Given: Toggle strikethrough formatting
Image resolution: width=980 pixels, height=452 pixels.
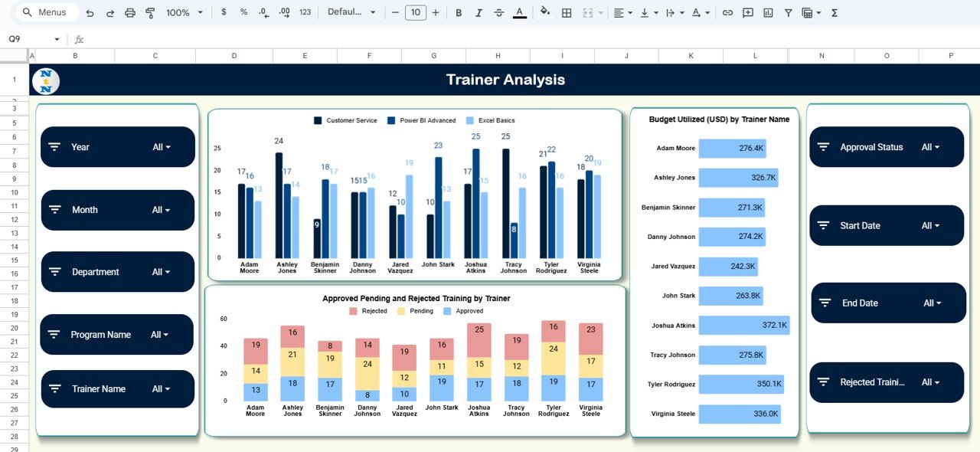Looking at the screenshot, I should 498,12.
